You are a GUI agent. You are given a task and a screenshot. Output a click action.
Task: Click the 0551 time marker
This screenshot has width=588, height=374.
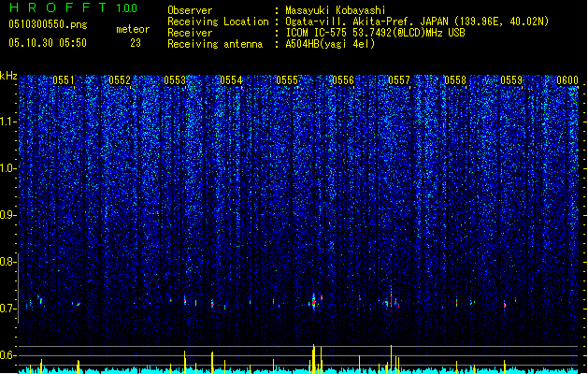coord(64,80)
